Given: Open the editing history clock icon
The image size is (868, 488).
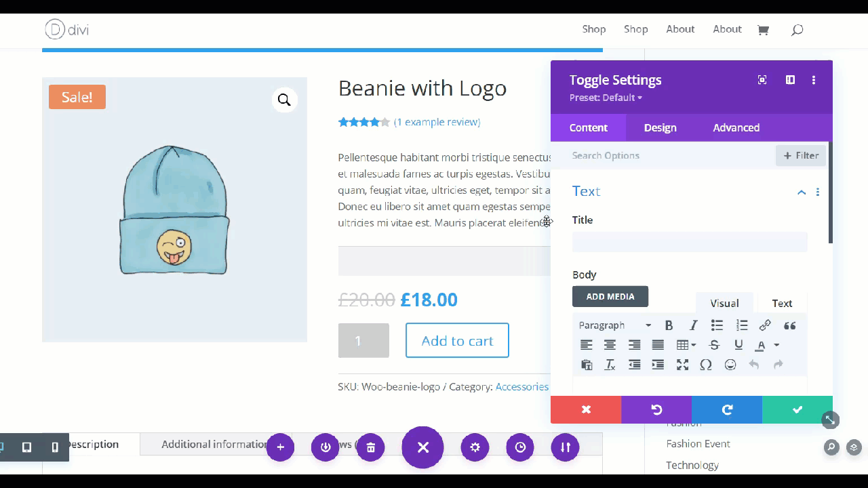Looking at the screenshot, I should pyautogui.click(x=520, y=447).
